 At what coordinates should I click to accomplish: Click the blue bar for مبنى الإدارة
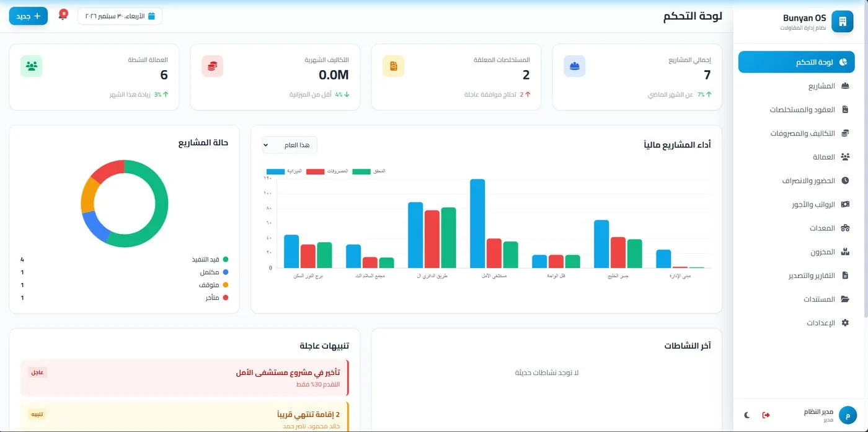click(663, 259)
